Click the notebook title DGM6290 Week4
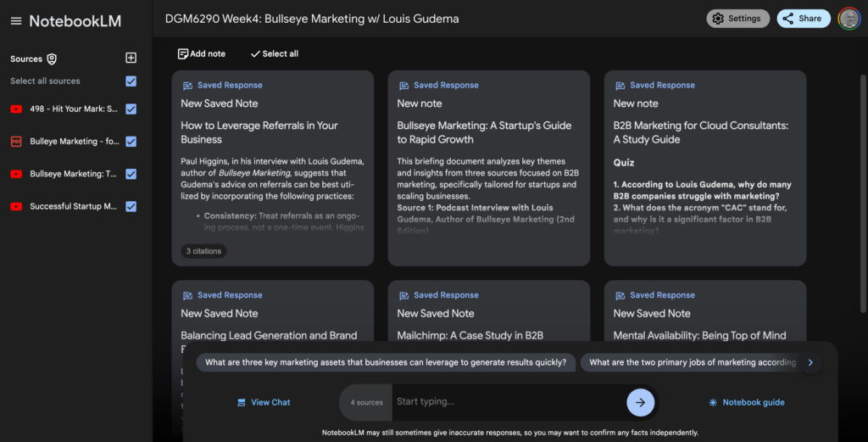Image resolution: width=868 pixels, height=442 pixels. click(x=312, y=19)
